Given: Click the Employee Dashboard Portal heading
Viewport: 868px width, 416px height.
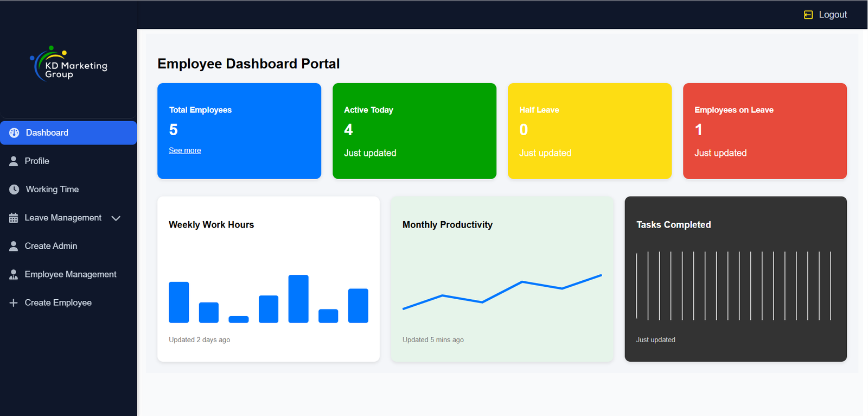Looking at the screenshot, I should 248,64.
